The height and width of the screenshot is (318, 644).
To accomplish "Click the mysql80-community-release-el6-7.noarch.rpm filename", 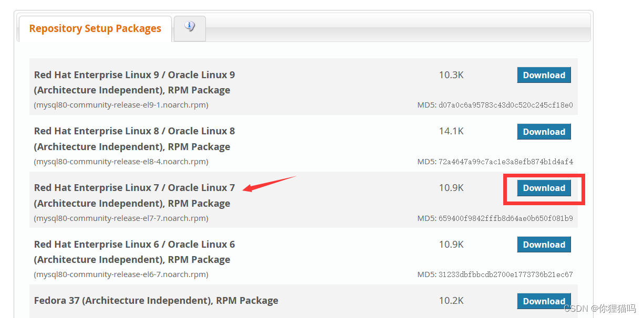I will click(x=121, y=274).
